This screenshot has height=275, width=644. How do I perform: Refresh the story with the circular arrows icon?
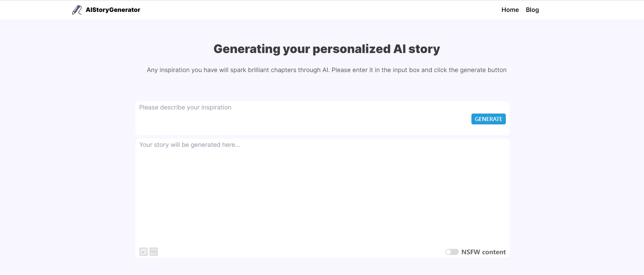tap(154, 252)
